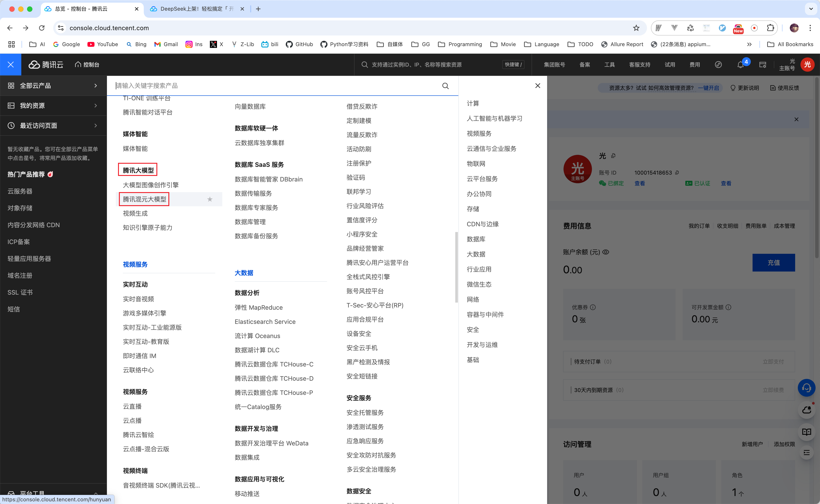Open Chrome extensions puzzle icon
Screen dimensions: 820x504
coord(770,28)
